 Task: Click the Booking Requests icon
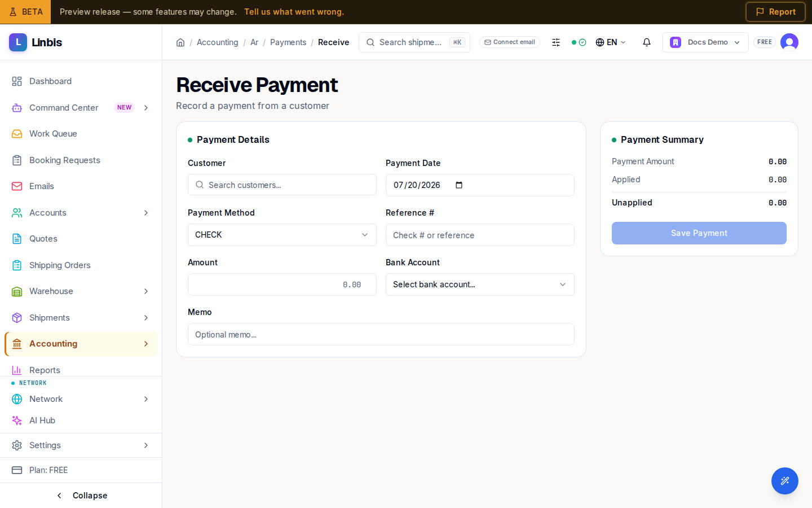pos(17,160)
